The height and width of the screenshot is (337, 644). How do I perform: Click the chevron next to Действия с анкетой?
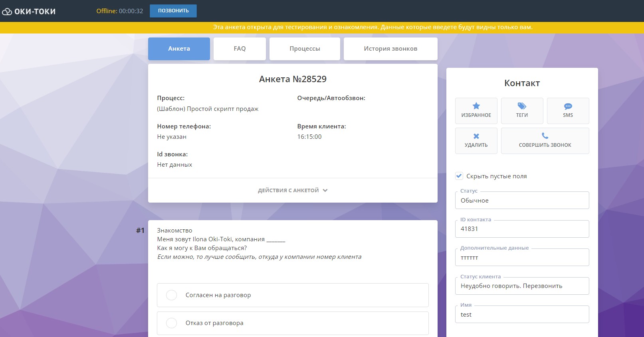click(x=325, y=191)
